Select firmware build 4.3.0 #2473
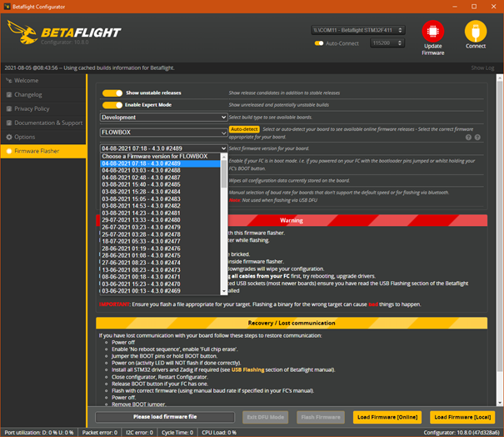 click(161, 269)
